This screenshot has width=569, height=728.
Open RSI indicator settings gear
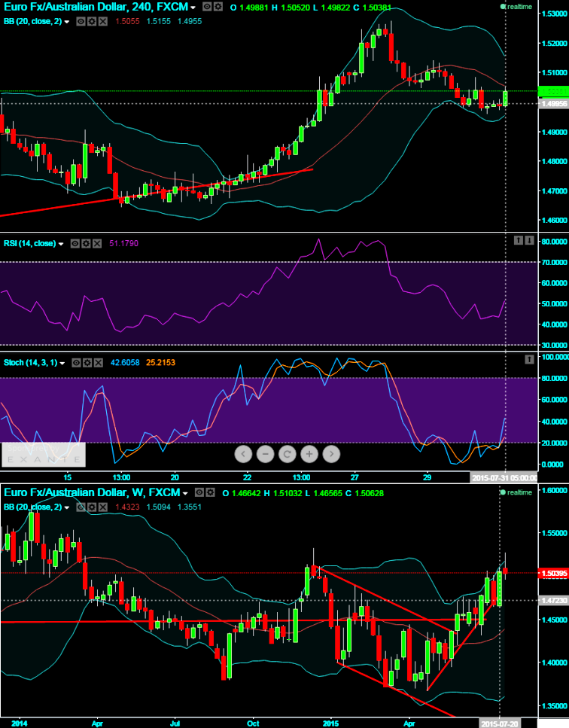coord(86,244)
